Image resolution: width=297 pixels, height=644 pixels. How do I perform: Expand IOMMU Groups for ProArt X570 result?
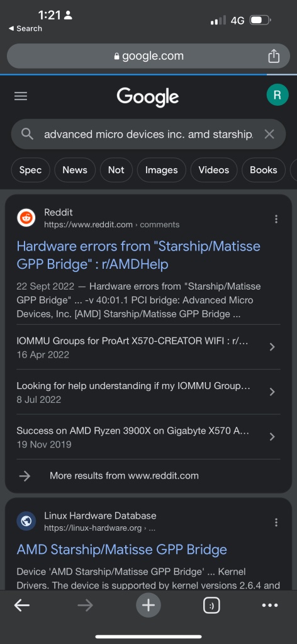pyautogui.click(x=148, y=347)
